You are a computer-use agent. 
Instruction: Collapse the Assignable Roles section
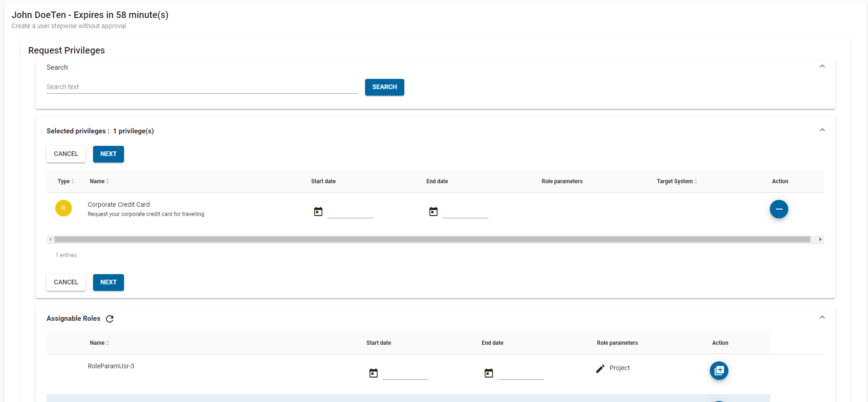pos(822,318)
